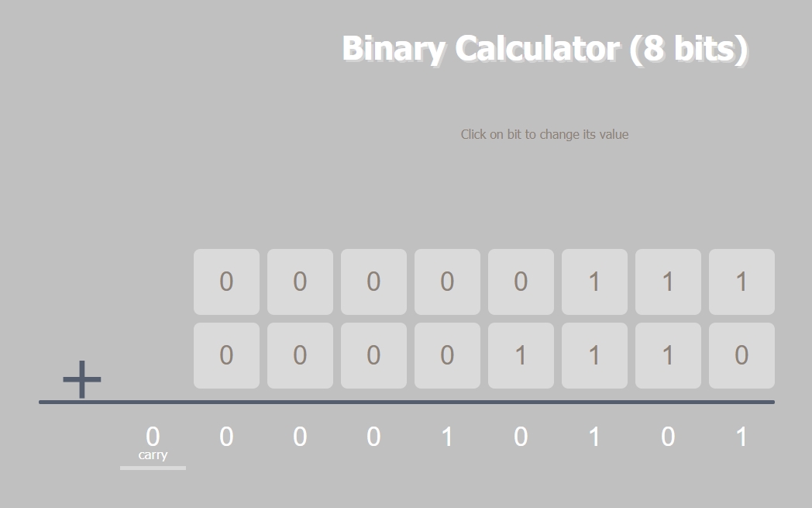Toggle the leftmost bit in the second row
This screenshot has width=812, height=508.
tap(226, 355)
